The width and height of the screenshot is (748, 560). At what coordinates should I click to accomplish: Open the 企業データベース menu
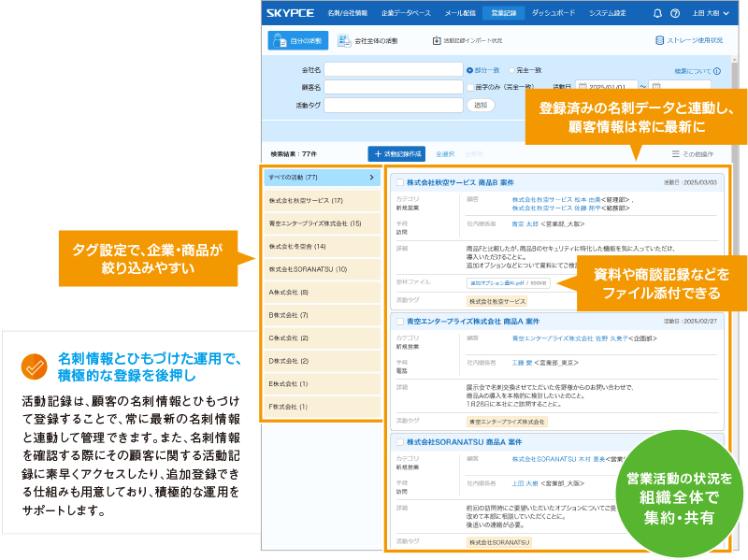(x=406, y=13)
